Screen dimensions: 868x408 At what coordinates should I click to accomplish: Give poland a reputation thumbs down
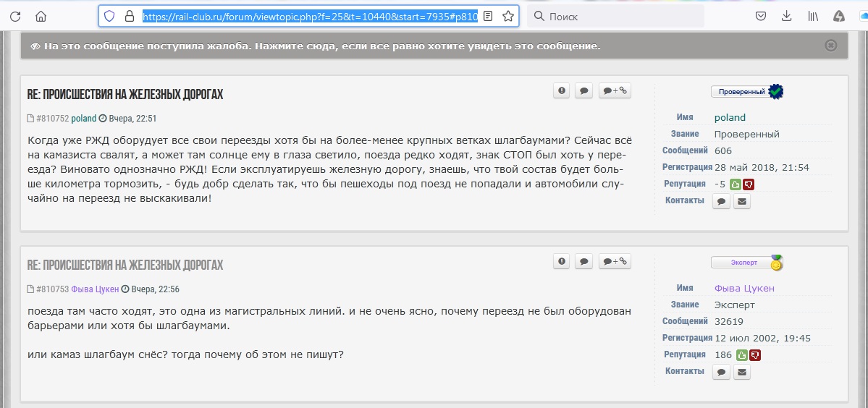pos(748,184)
